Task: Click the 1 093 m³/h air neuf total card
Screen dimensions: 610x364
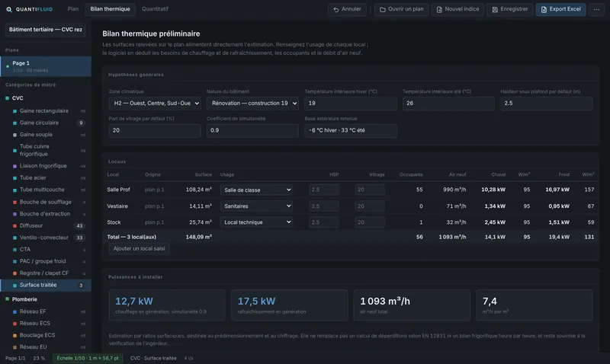Action: (x=412, y=305)
